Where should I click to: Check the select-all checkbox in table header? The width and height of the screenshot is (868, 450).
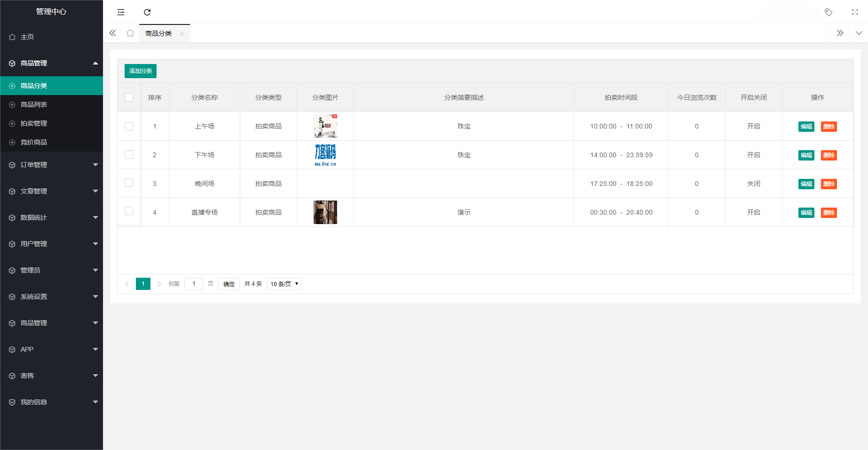click(128, 97)
